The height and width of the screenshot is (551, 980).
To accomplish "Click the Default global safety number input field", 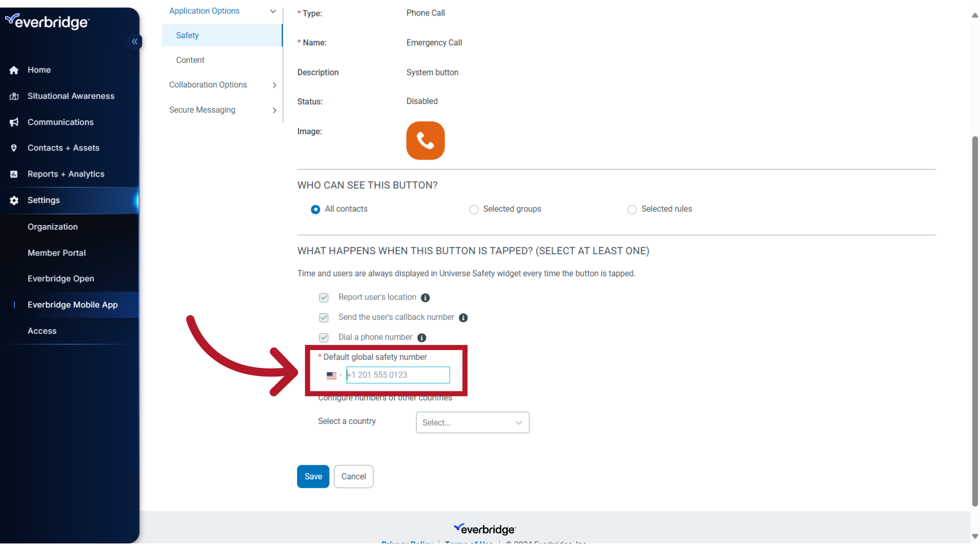I will [x=398, y=375].
